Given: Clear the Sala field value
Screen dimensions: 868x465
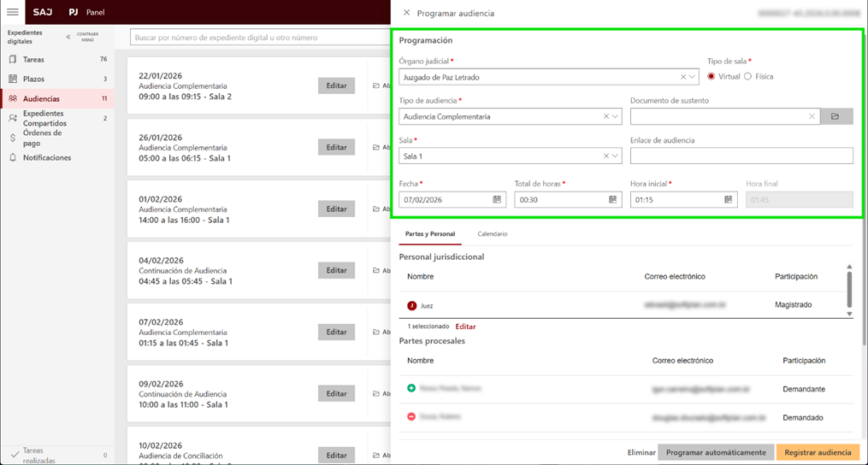Looking at the screenshot, I should coord(606,156).
